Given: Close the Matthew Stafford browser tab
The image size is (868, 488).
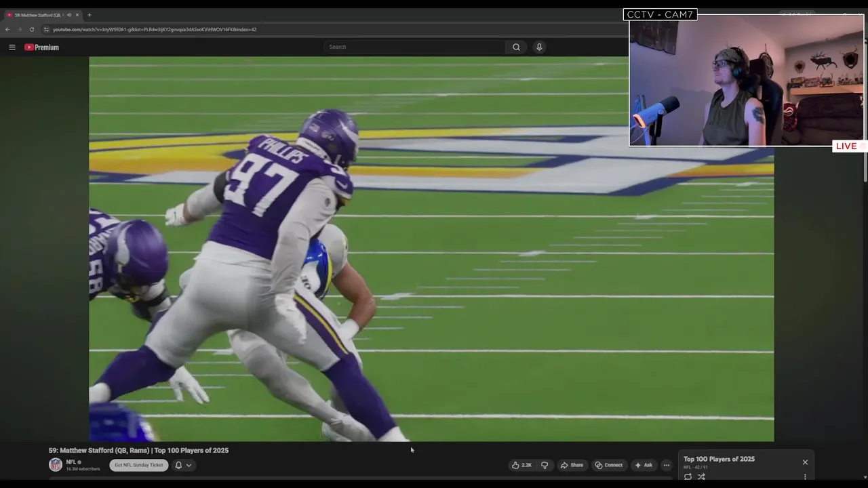Looking at the screenshot, I should (77, 15).
